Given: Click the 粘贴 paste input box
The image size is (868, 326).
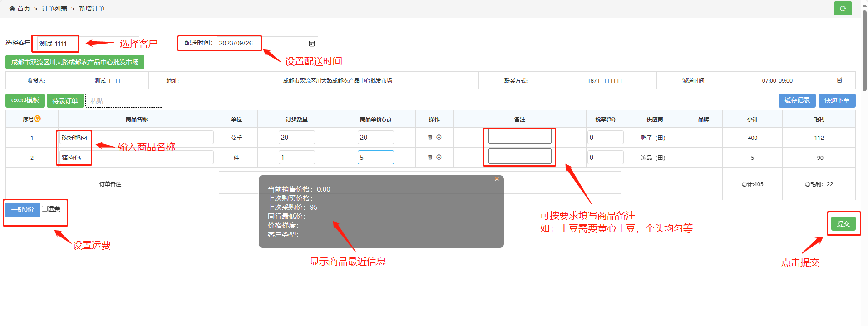Looking at the screenshot, I should [124, 101].
